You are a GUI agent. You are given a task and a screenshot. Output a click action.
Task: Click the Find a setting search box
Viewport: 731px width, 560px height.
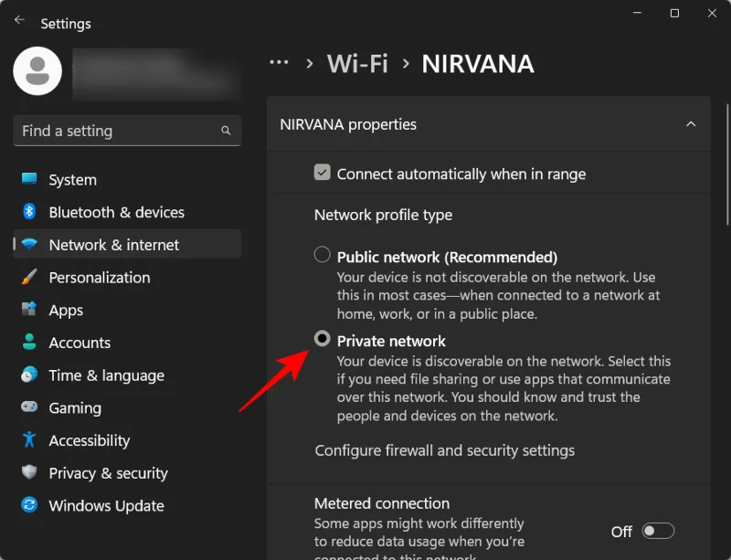[127, 131]
